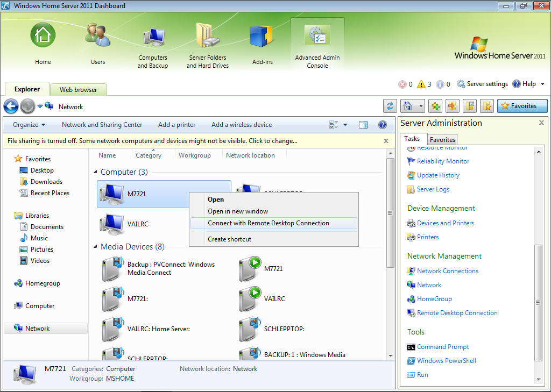Refresh using the blue arrows toolbar icon
The width and height of the screenshot is (551, 392).
(390, 106)
